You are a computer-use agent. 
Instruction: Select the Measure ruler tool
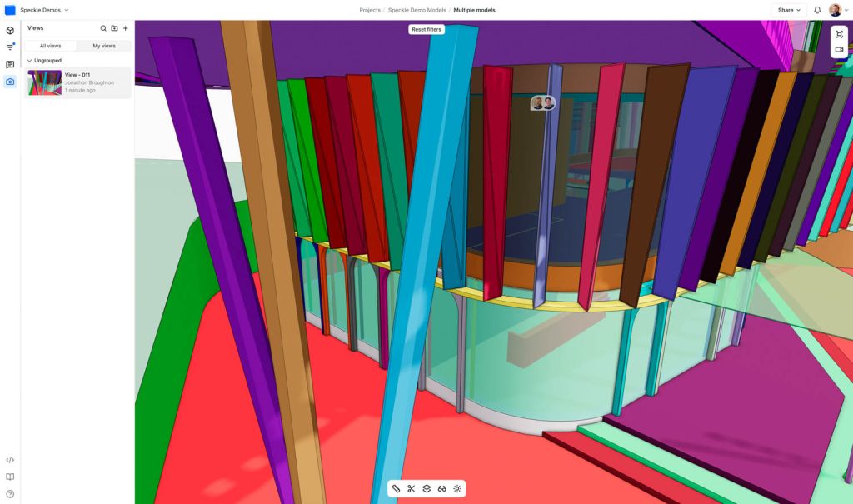396,488
